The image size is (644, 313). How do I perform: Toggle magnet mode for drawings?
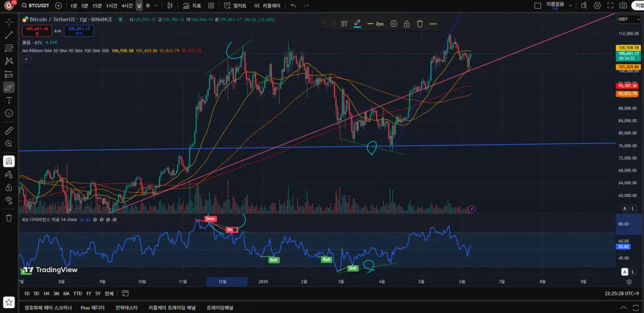point(9,161)
